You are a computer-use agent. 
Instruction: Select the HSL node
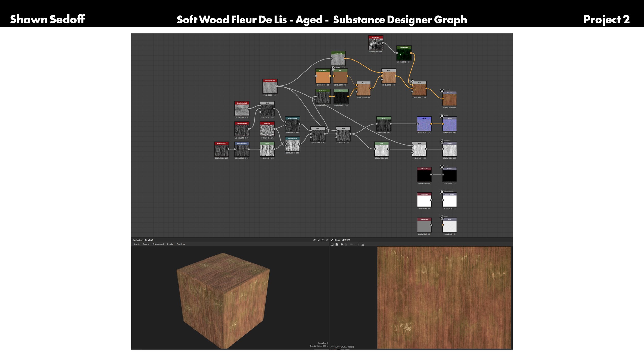coord(340,76)
